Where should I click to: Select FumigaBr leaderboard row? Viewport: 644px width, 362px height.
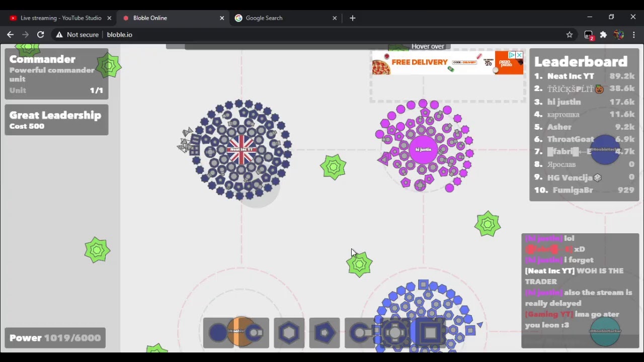[x=584, y=190]
